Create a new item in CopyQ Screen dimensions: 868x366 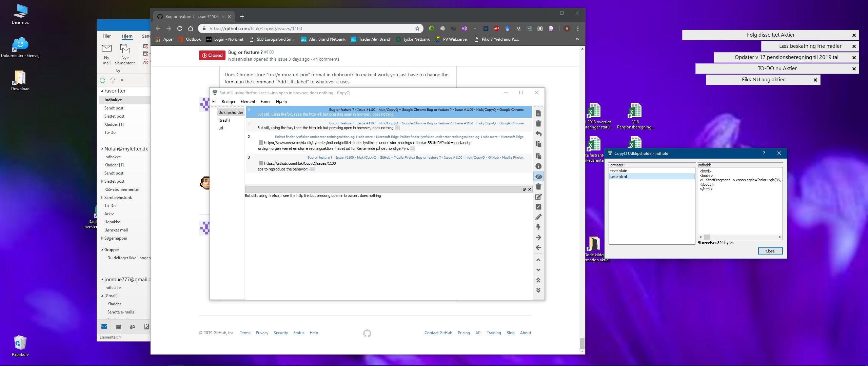[x=538, y=114]
